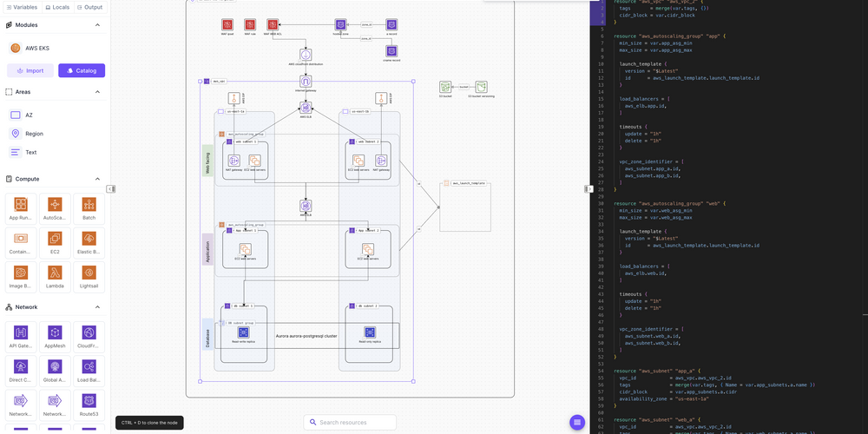Collapse the Compute section

click(97, 179)
